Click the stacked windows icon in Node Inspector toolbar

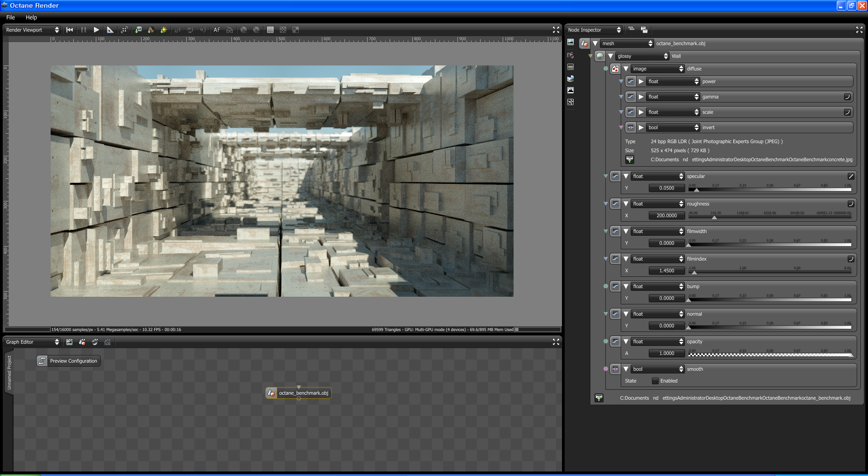644,30
